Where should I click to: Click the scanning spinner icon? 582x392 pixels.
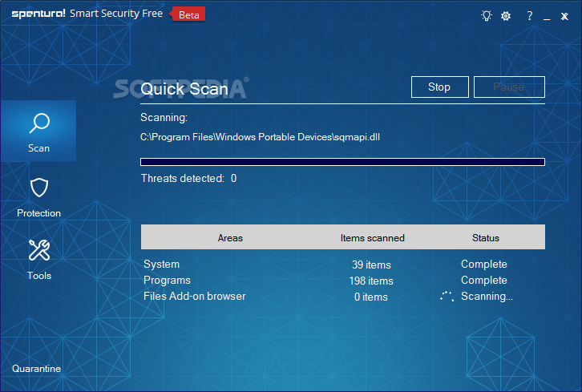[447, 296]
